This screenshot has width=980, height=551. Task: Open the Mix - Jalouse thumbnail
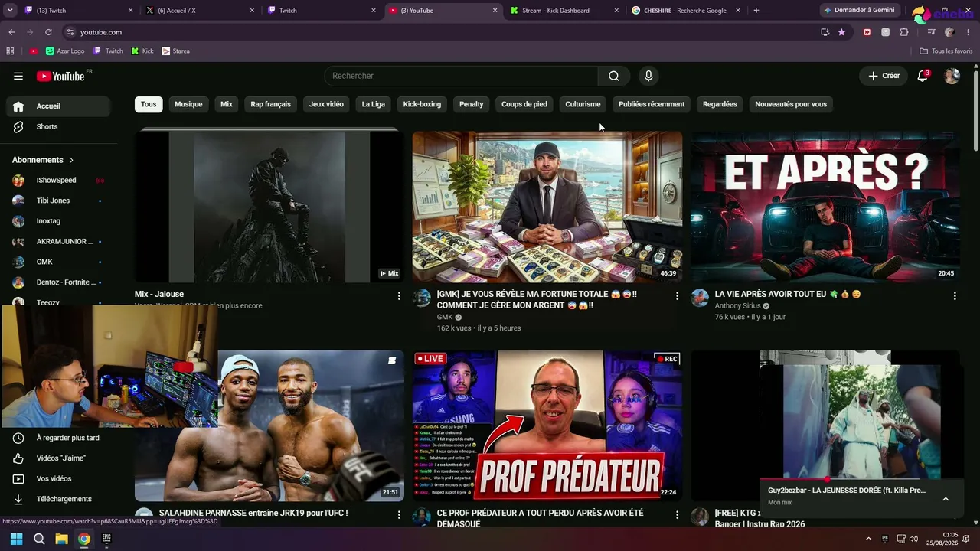tap(269, 207)
